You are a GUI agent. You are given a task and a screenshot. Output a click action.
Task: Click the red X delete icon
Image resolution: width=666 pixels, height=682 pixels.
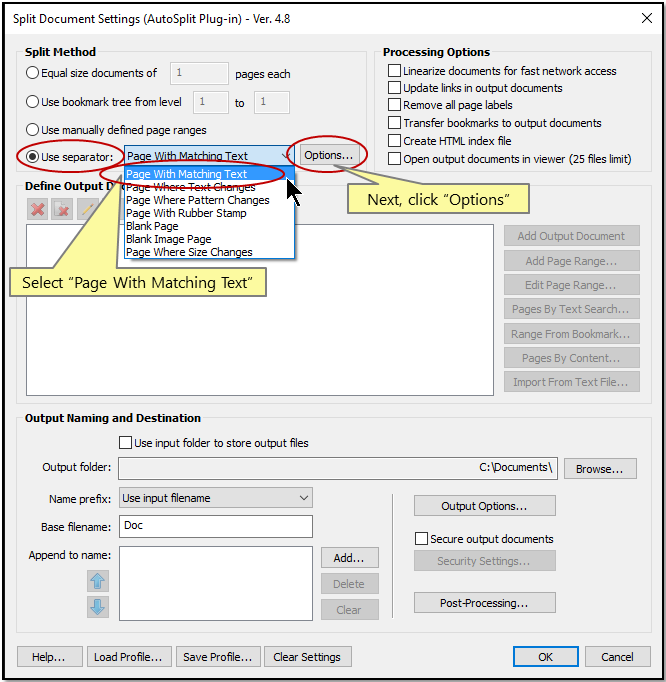tap(37, 210)
